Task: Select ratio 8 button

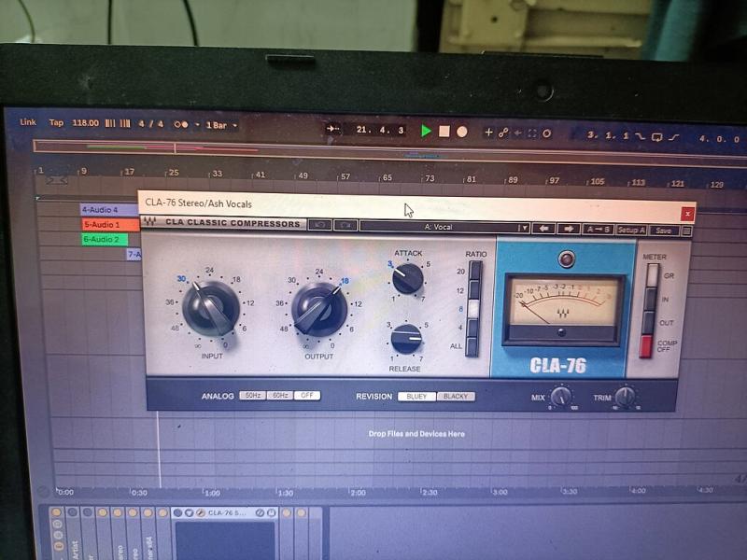Action: coord(473,309)
